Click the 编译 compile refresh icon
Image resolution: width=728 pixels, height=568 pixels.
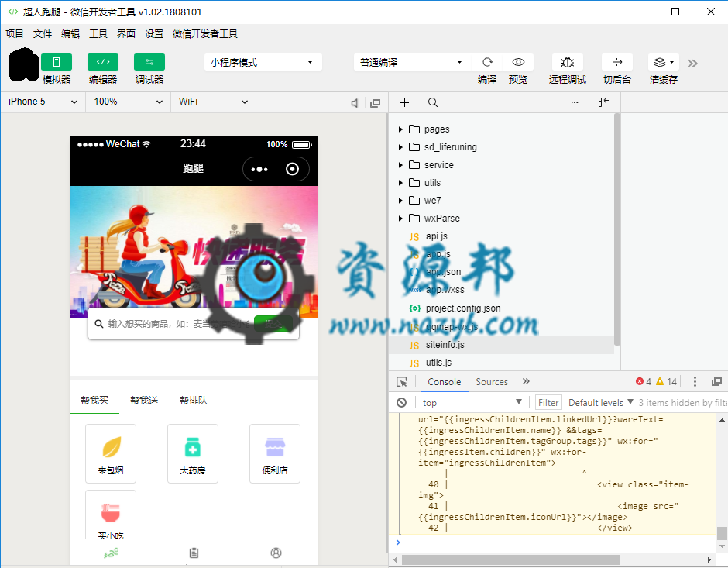[x=487, y=62]
